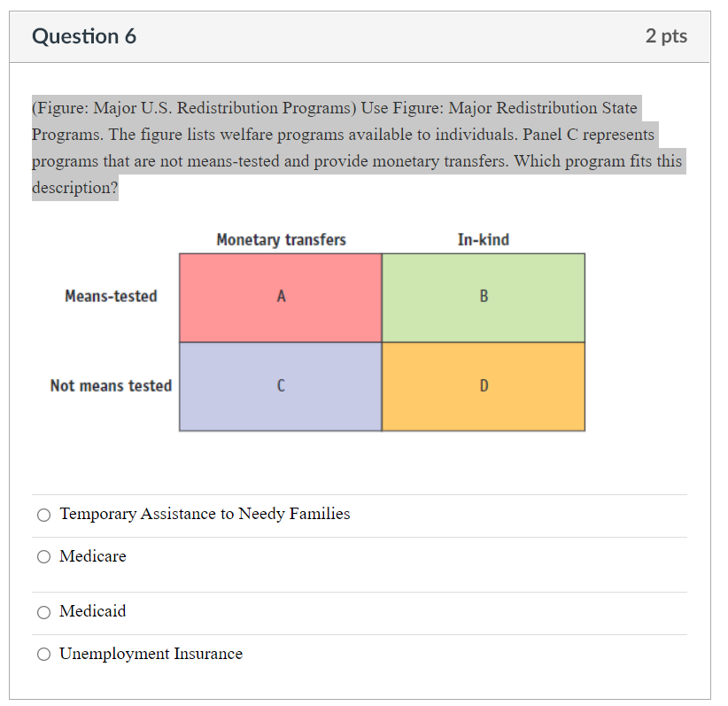
Task: Select the Medicaid answer option
Action: pos(43,611)
